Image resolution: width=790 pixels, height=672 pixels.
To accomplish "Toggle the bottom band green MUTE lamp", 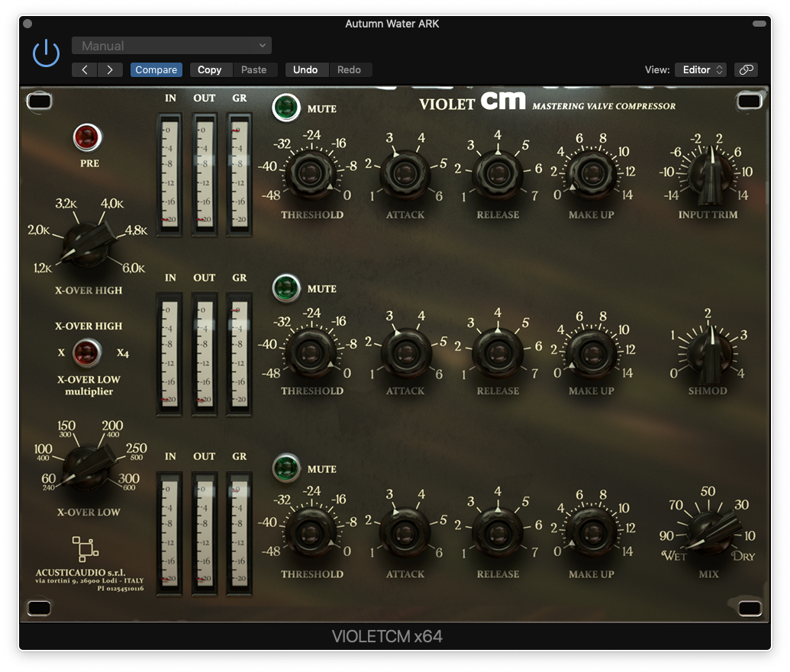I will coord(285,468).
